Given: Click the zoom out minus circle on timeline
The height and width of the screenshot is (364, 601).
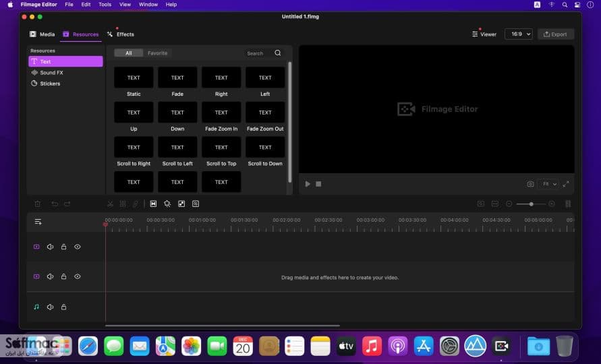Looking at the screenshot, I should (x=509, y=204).
